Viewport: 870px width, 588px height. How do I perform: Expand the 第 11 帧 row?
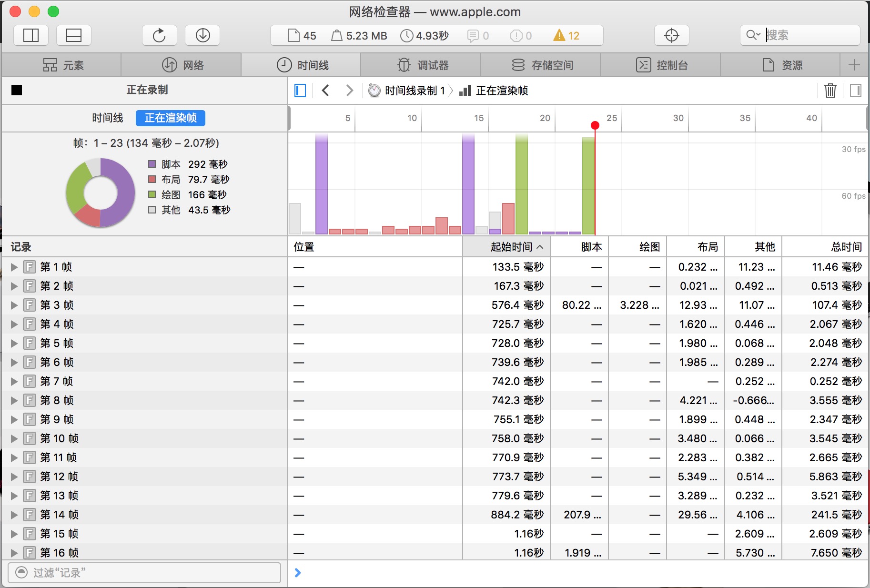(x=14, y=457)
